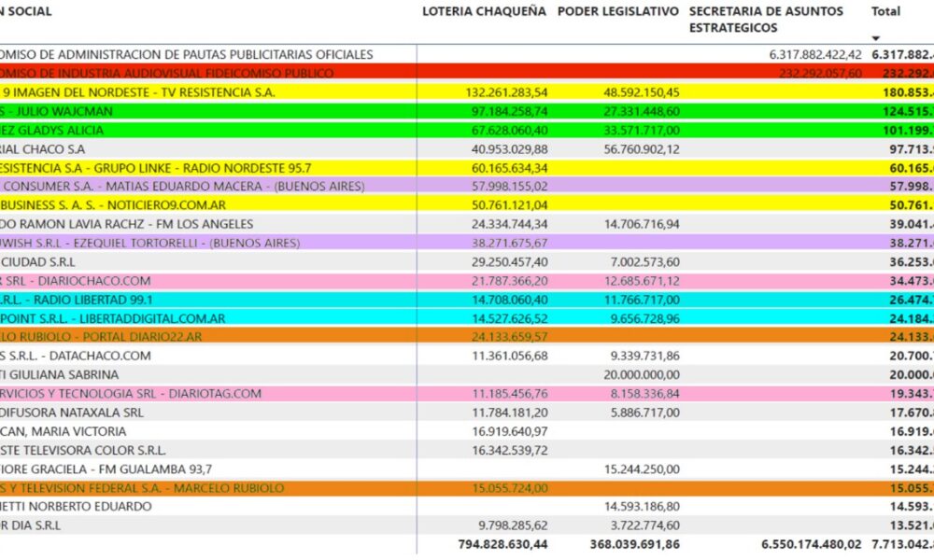
Task: Click Loteria value 132.261.283,54
Action: coord(506,92)
